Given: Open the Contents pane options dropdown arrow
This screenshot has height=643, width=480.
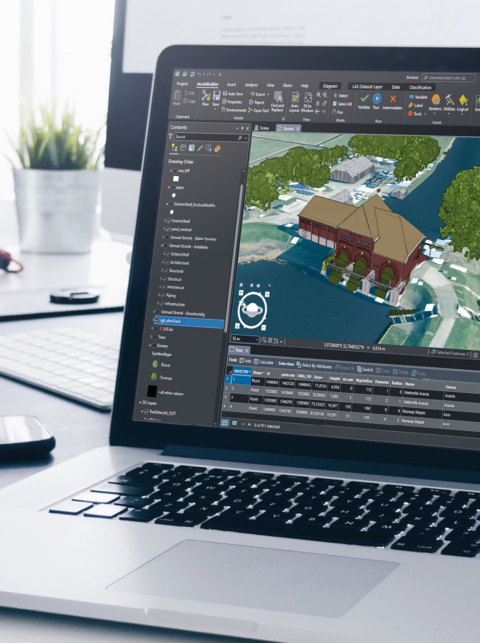Looking at the screenshot, I should point(237,128).
